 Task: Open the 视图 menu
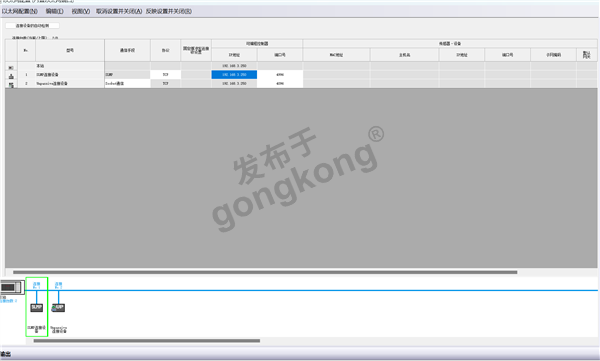[x=80, y=11]
